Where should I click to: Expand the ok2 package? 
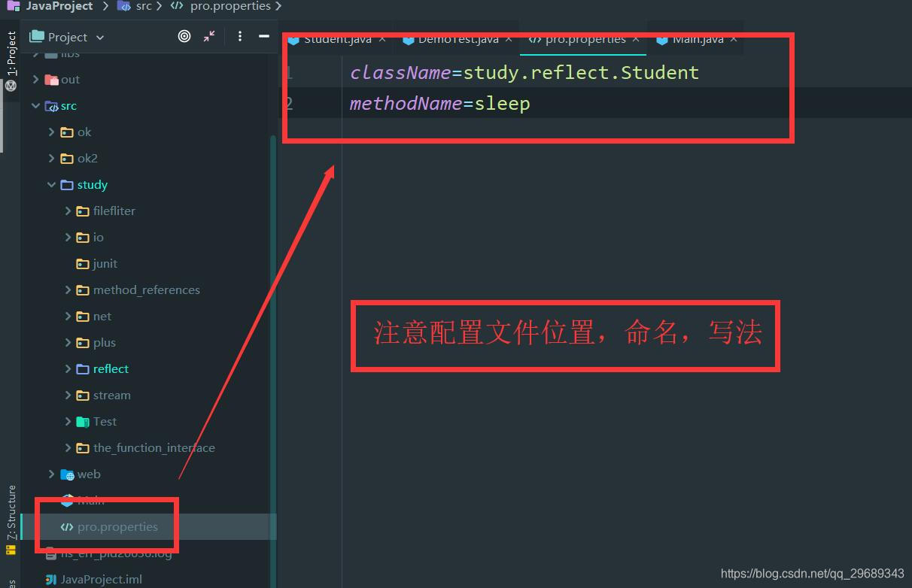pyautogui.click(x=51, y=158)
